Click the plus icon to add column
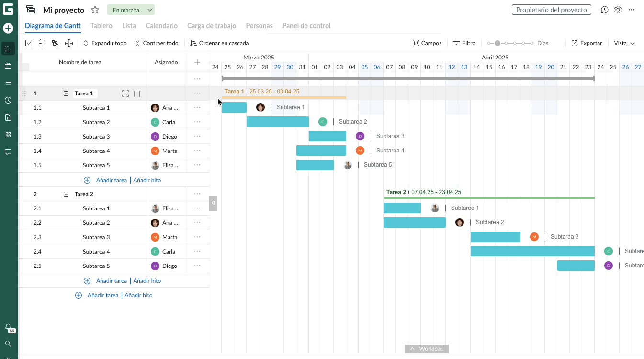The height and width of the screenshot is (359, 644). 197,62
